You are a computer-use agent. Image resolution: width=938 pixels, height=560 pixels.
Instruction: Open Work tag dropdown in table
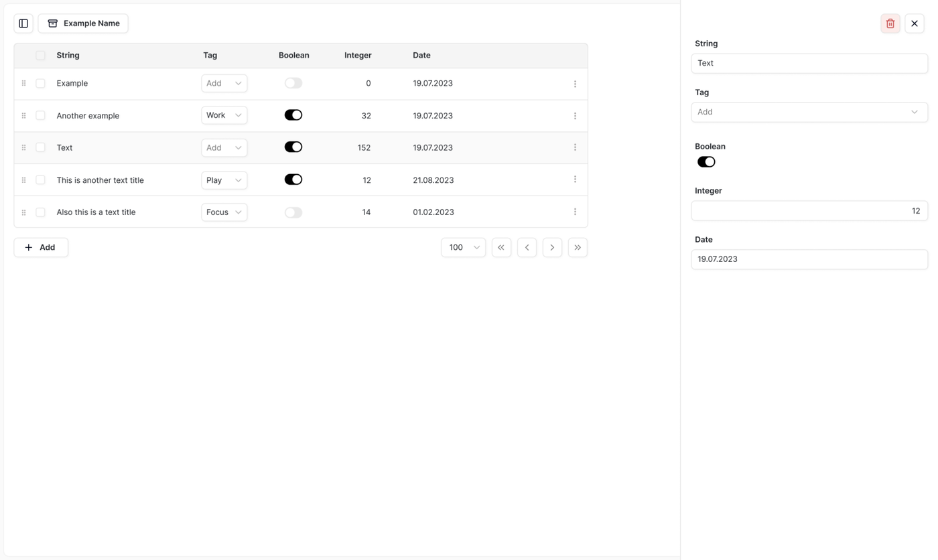[224, 115]
